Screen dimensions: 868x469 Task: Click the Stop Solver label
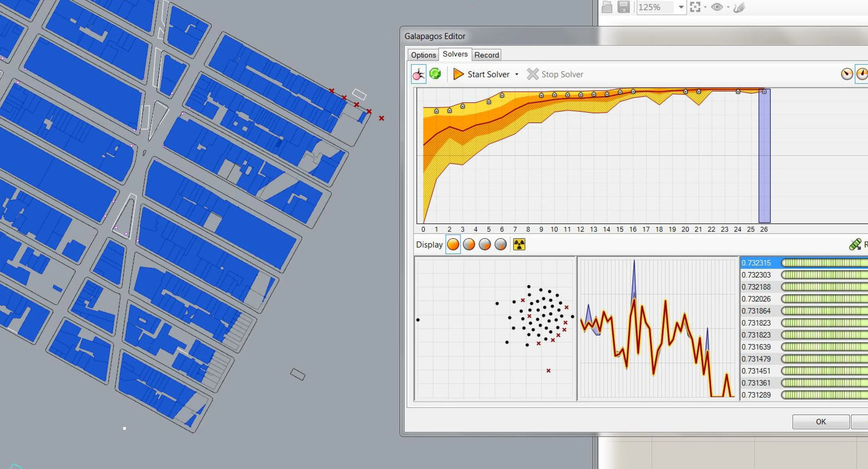tap(562, 74)
